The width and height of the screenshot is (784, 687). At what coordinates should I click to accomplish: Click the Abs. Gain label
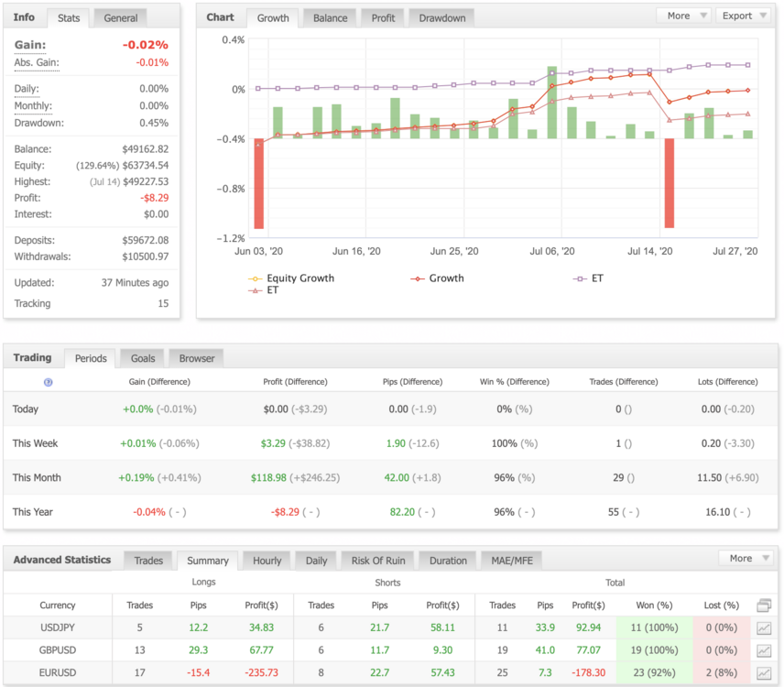37,62
